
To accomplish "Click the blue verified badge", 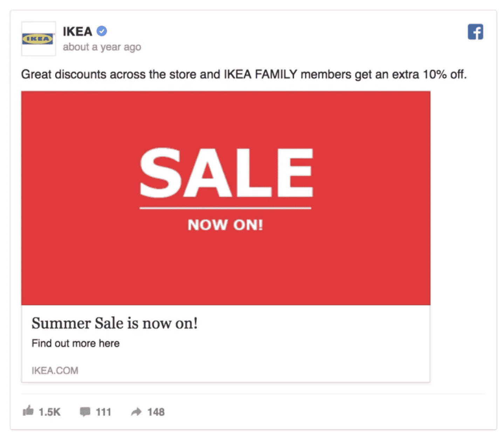I will tap(102, 31).
